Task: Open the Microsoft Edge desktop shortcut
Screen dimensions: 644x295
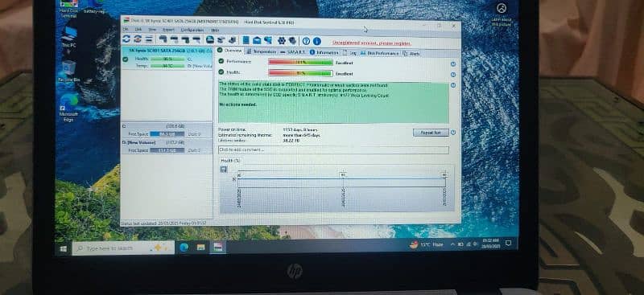Action: [68, 108]
